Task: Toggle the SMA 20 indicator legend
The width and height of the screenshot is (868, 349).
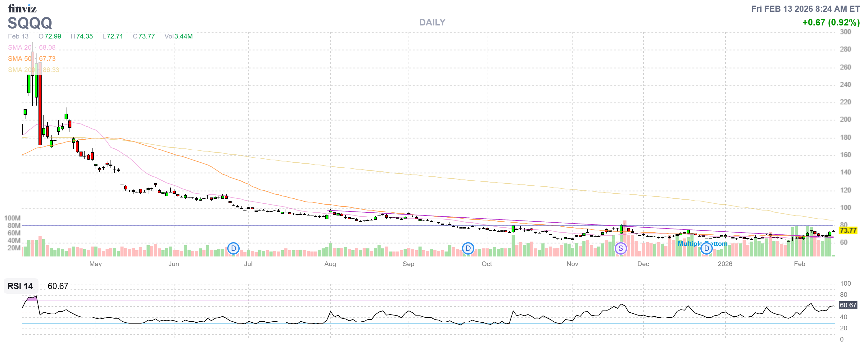Action: (20, 48)
